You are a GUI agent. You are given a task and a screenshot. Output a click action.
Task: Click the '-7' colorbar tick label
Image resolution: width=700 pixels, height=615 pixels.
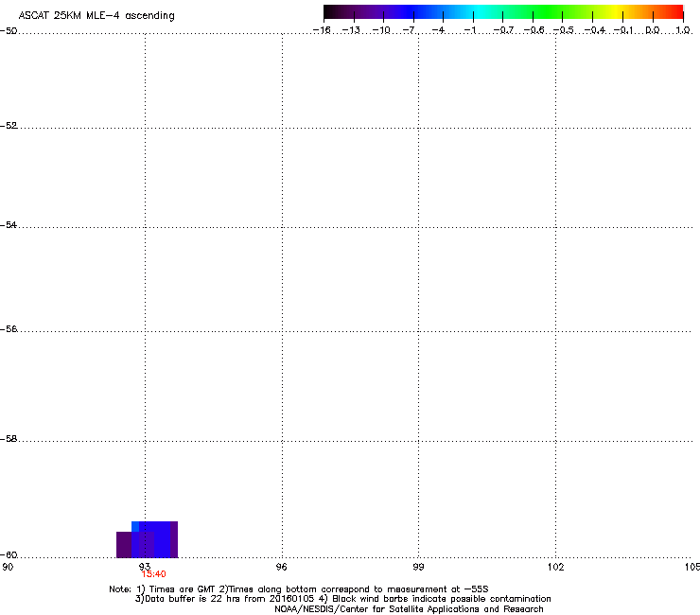(x=410, y=30)
